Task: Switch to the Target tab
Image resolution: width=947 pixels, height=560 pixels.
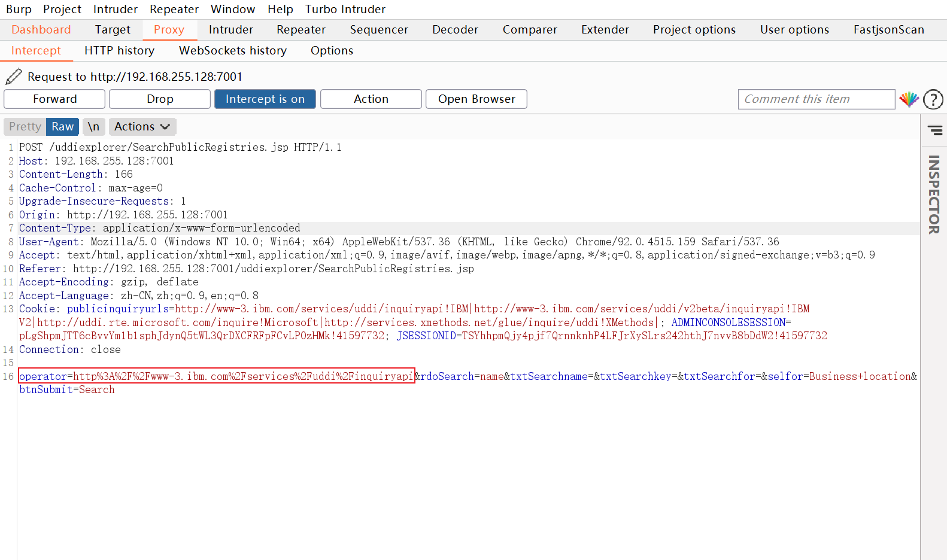Action: pyautogui.click(x=113, y=30)
